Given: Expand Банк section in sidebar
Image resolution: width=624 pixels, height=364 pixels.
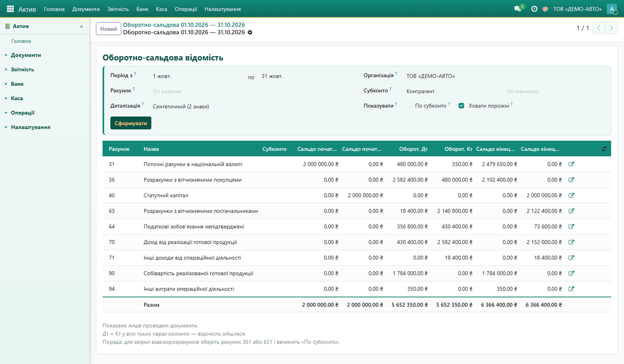Looking at the screenshot, I should tap(17, 84).
